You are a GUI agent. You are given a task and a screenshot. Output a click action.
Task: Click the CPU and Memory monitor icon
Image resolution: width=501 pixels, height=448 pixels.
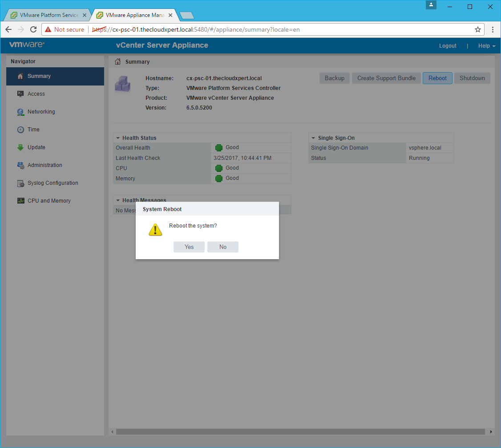pyautogui.click(x=20, y=201)
